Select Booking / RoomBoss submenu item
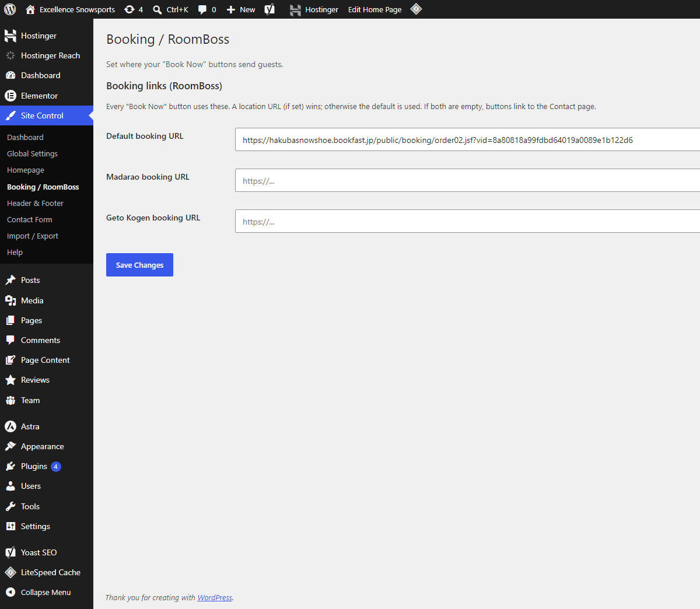 [43, 187]
